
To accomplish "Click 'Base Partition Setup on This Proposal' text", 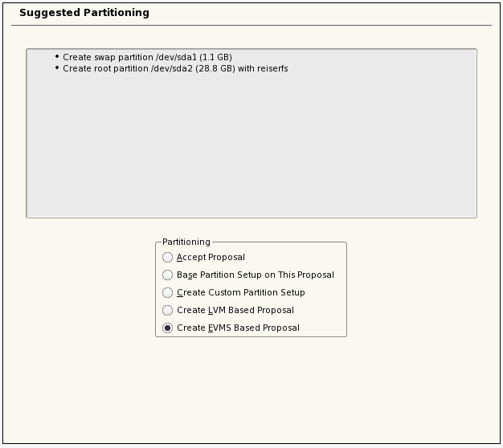I will coord(255,275).
